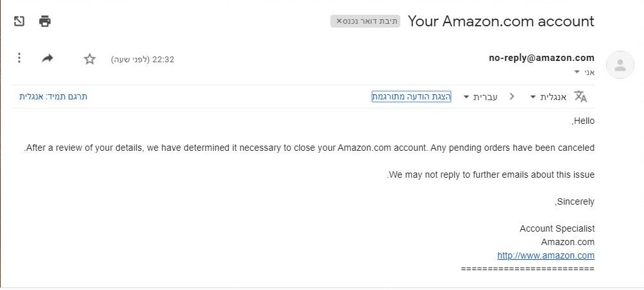Click the sender no-reply@amazon.com
644x290 pixels.
click(541, 58)
